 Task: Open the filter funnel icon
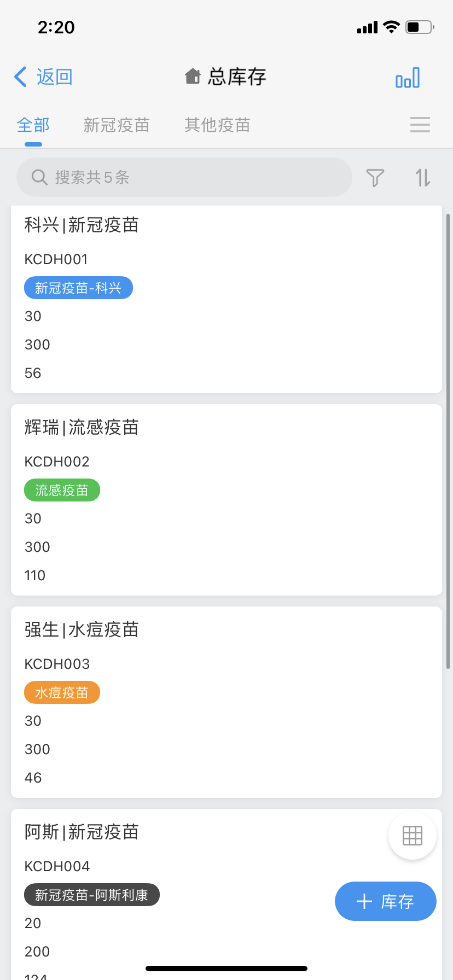[x=375, y=178]
